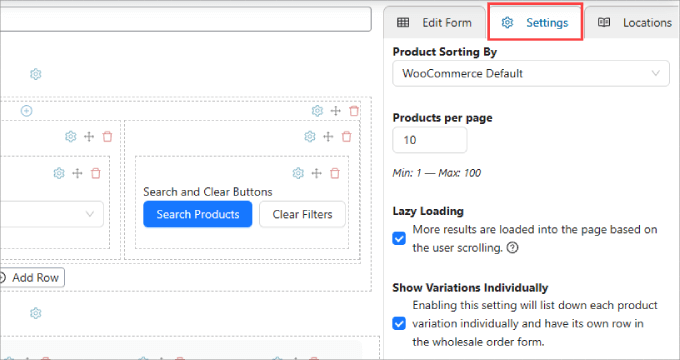
Task: Open the outer row's gear settings icon
Action: [x=317, y=111]
